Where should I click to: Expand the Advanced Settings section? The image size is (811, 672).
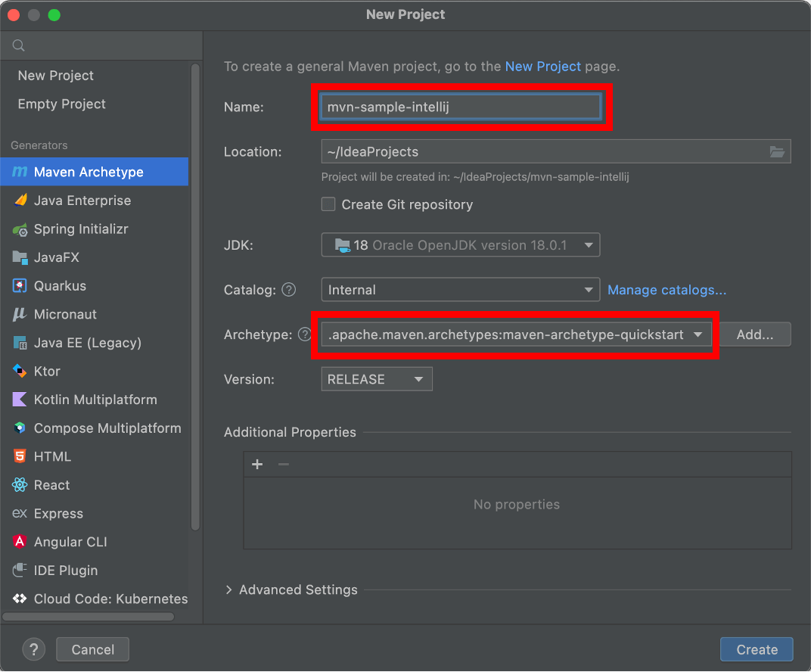291,590
